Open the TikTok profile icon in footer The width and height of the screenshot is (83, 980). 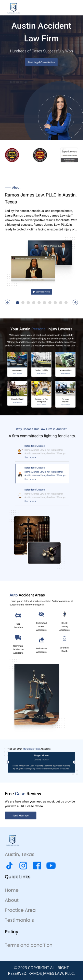(10, 866)
